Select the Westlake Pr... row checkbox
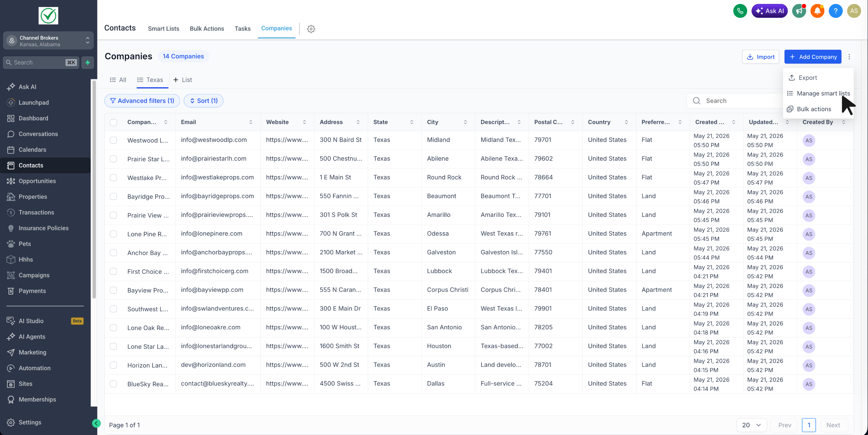Screen dimensions: 868x435 [113, 178]
